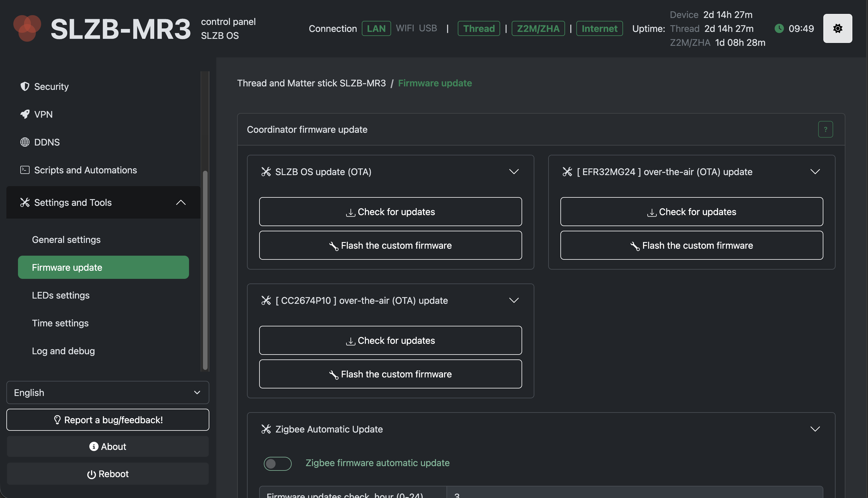Image resolution: width=868 pixels, height=498 pixels.
Task: Click the theme toggle sun icon
Action: pos(837,28)
